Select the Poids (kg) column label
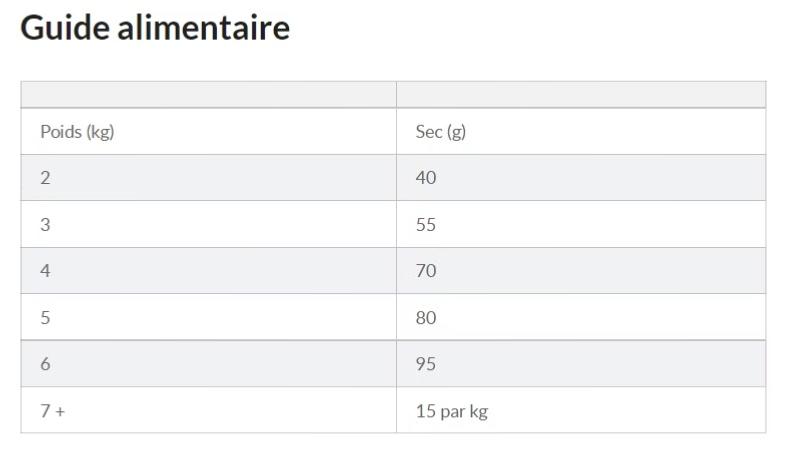This screenshot has height=466, width=800. click(x=77, y=132)
